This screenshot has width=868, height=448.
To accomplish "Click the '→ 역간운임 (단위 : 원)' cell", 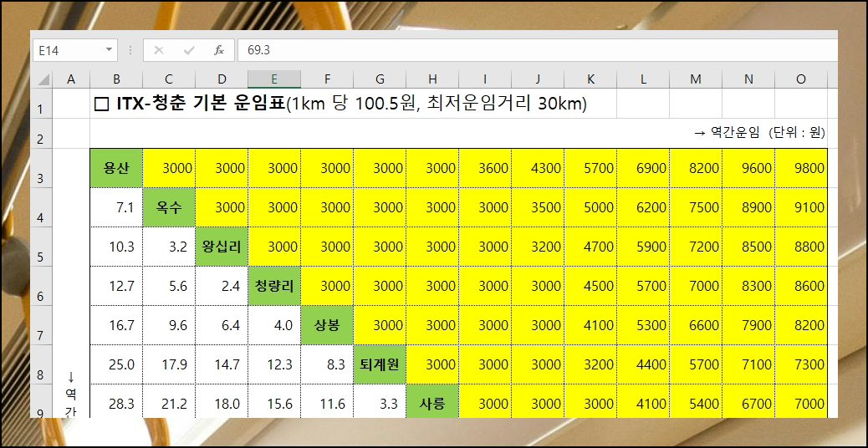I will [x=759, y=133].
